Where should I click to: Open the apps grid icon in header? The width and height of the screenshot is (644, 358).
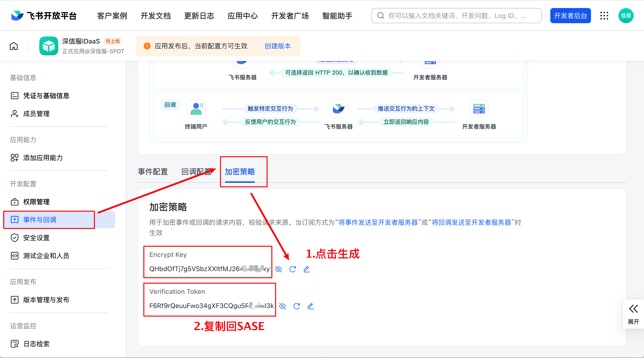[x=604, y=16]
